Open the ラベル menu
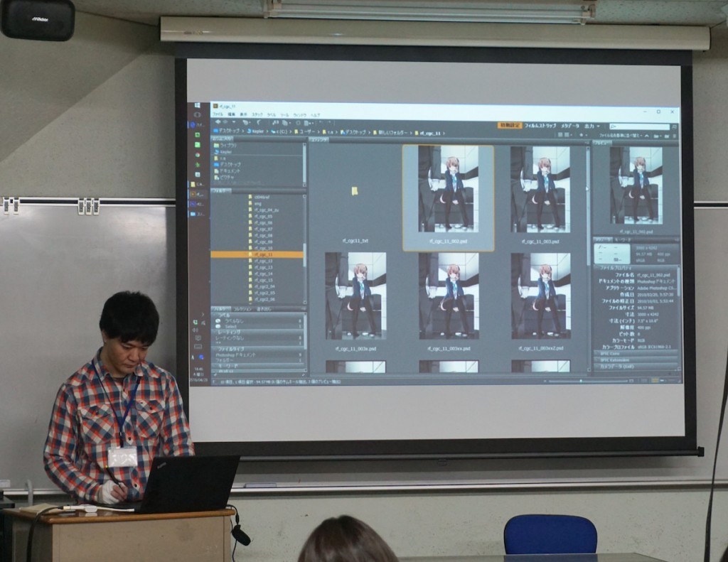728x562 pixels. point(272,114)
